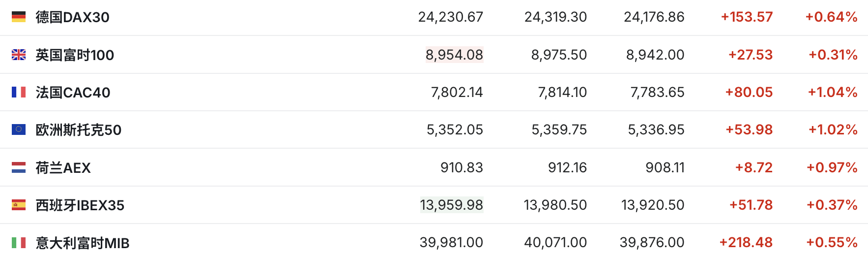Open the 西班牙IBEX35 index page
Screen dimensions: 868x257
[x=80, y=205]
